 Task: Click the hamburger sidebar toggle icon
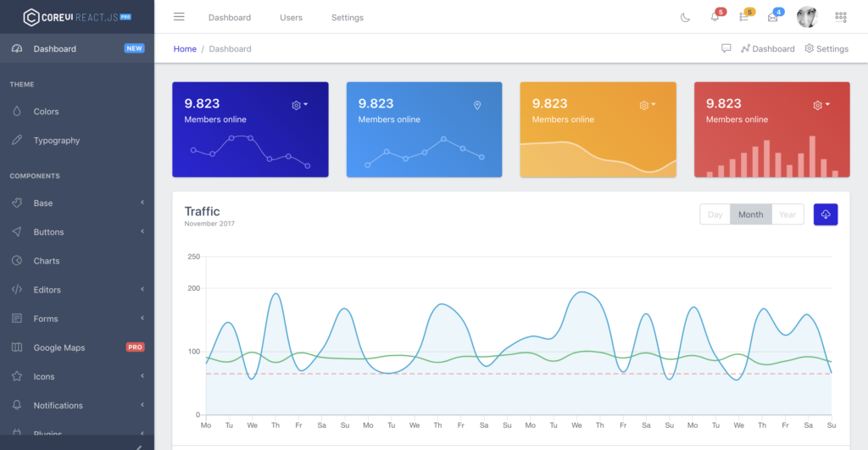[x=179, y=17]
